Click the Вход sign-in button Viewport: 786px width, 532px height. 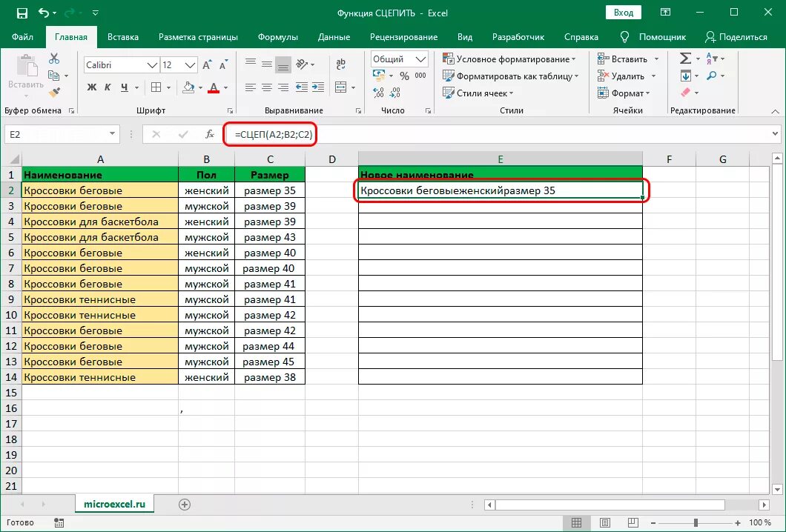[623, 13]
